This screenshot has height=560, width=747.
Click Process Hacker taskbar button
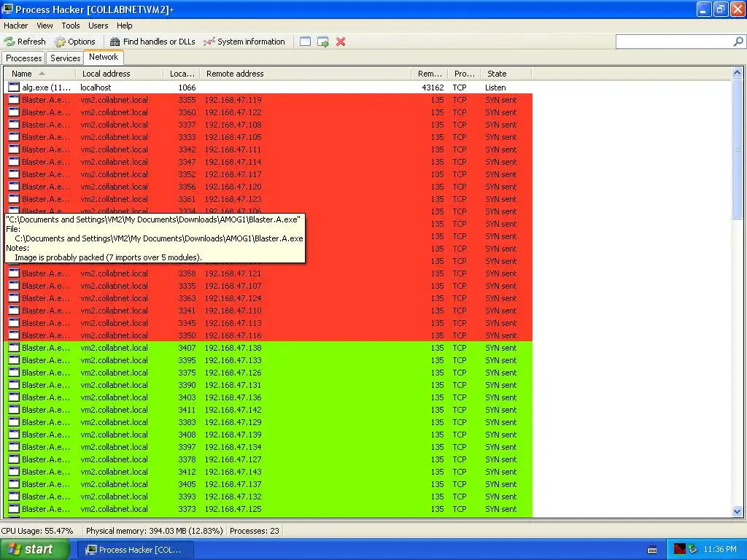tap(135, 550)
